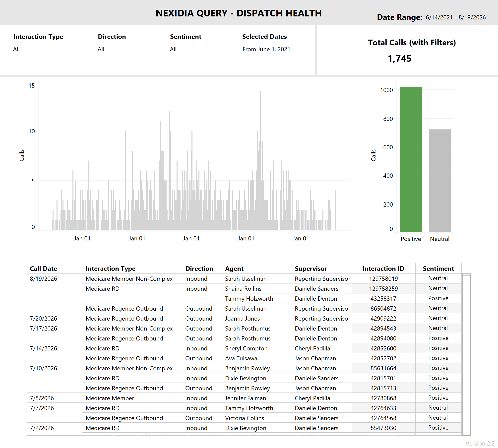Viewport: 498px width, 448px height.
Task: Click Interaction ID 42780868
Action: click(x=383, y=398)
